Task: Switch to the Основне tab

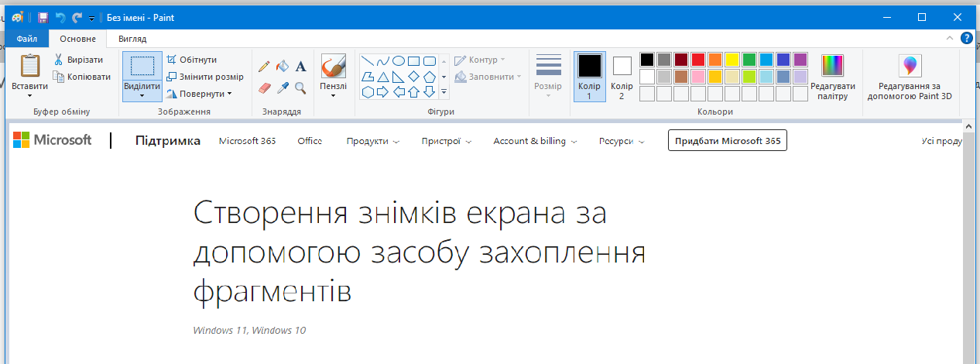Action: 78,39
